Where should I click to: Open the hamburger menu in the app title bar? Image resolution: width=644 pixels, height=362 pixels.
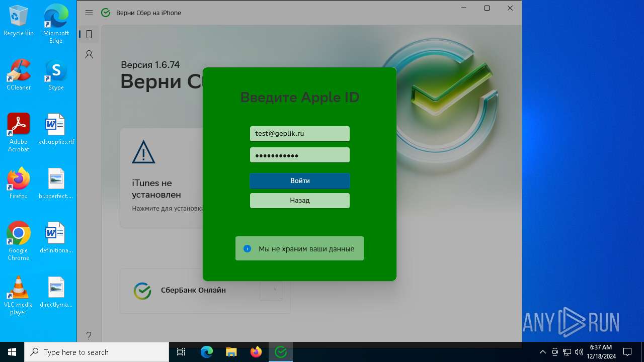click(89, 13)
